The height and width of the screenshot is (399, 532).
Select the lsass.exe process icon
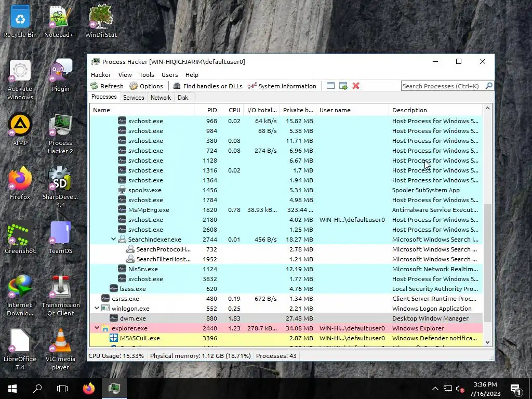pos(114,289)
